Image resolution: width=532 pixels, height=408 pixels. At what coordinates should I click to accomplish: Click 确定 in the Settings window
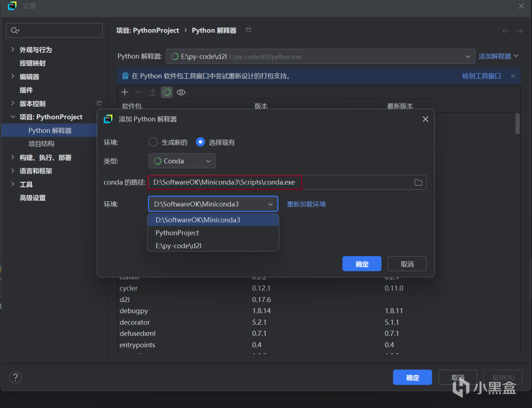coord(413,377)
